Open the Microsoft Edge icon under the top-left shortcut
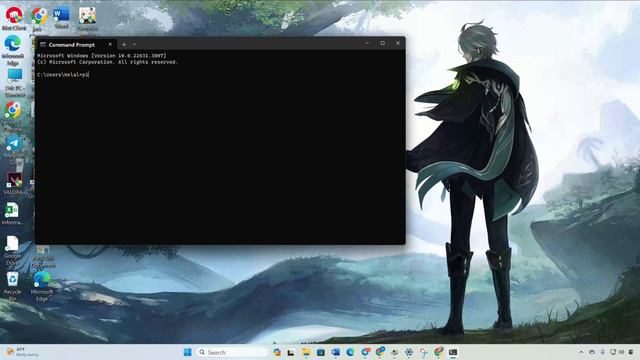Screen dimensions: 640x360 [x=13, y=50]
